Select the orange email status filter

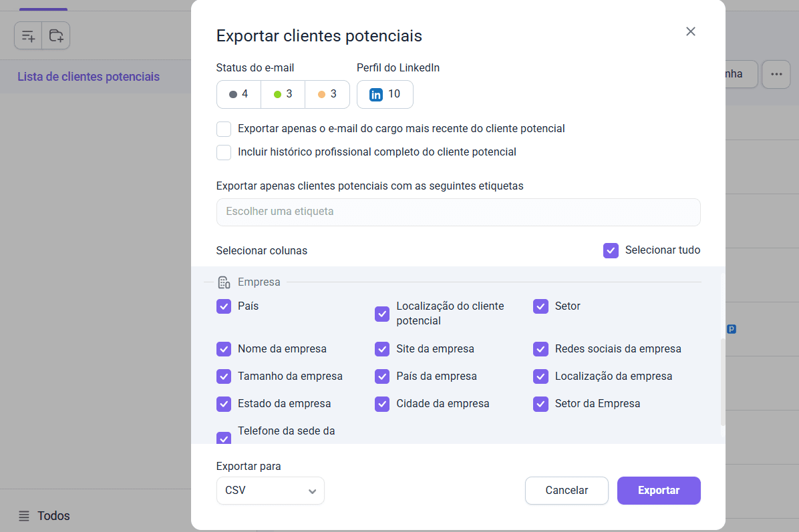pos(327,94)
